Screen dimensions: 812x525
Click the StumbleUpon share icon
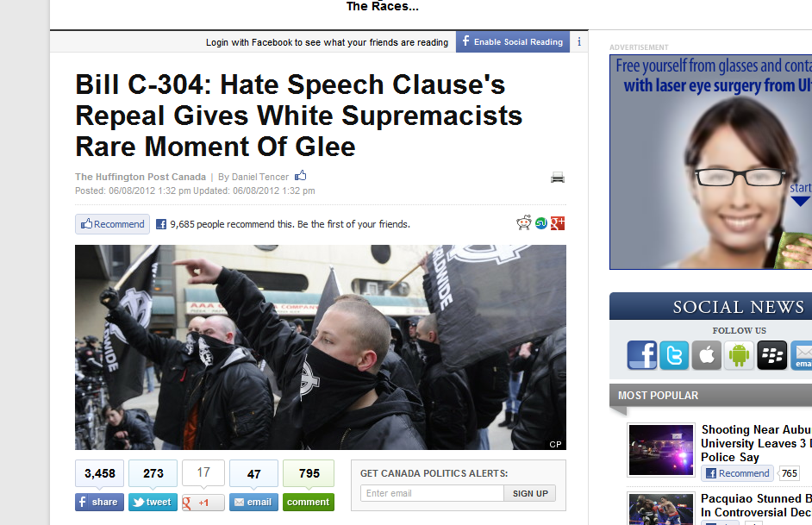coord(541,223)
